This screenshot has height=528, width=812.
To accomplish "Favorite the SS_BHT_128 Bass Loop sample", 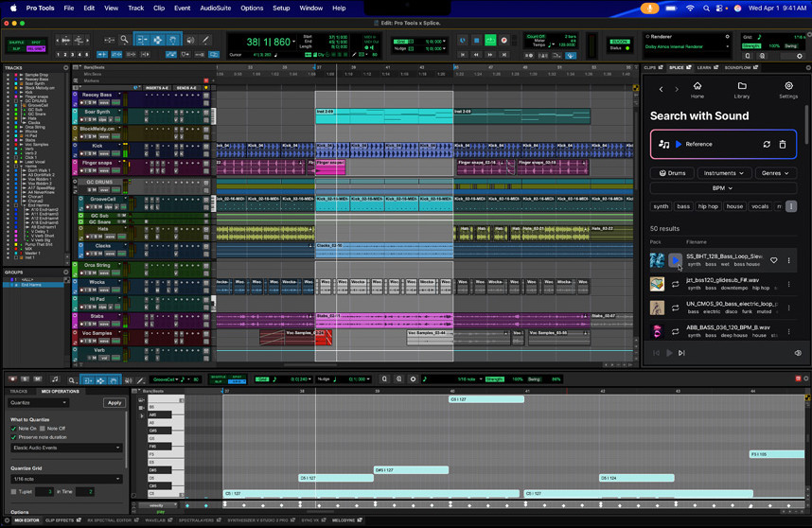I will [x=773, y=260].
